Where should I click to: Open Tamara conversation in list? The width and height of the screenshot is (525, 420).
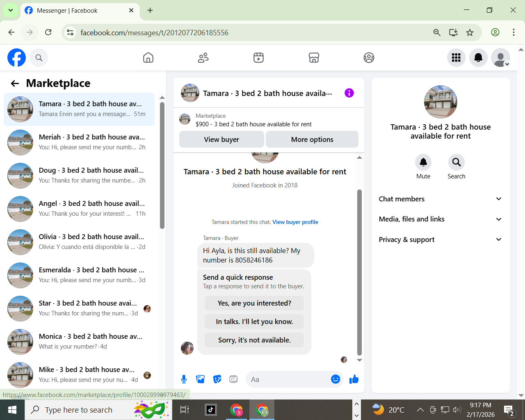[79, 109]
